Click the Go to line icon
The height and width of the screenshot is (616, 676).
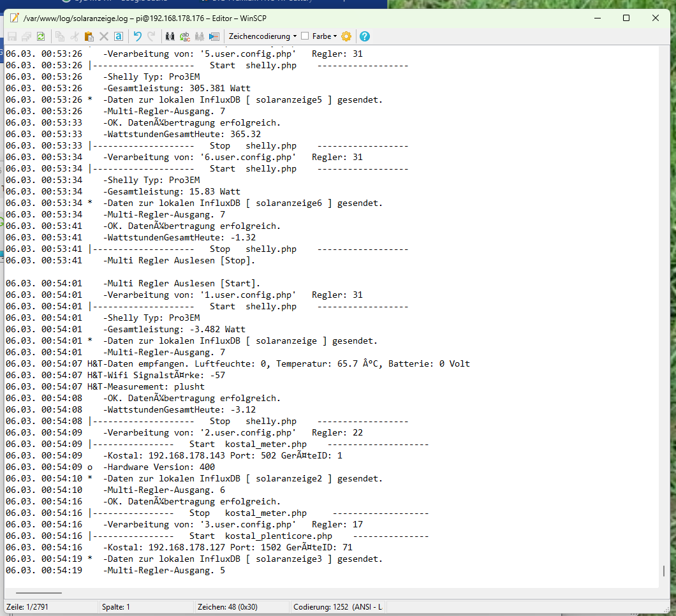[x=214, y=37]
